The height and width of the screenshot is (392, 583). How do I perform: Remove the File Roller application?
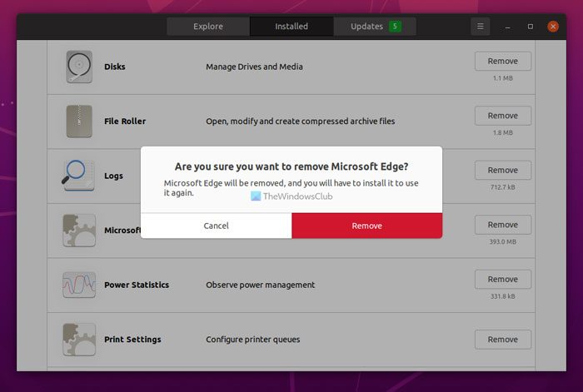[502, 116]
